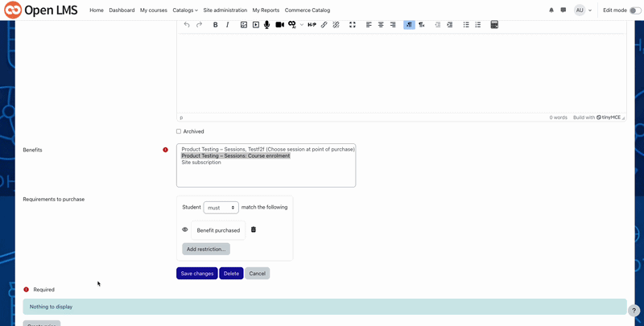Align text right in the editor
The width and height of the screenshot is (644, 326).
393,25
